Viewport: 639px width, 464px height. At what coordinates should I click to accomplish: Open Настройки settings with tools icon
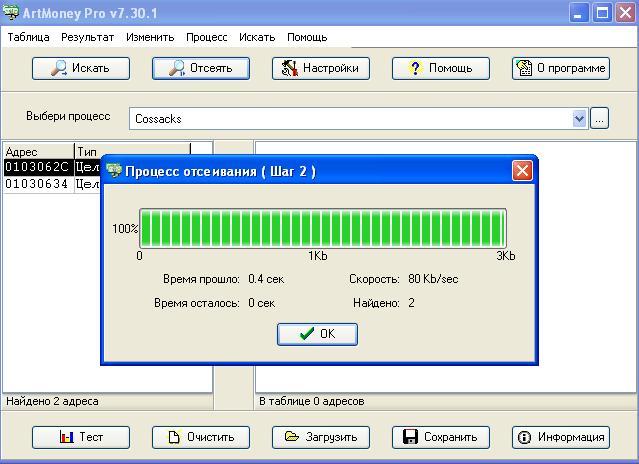pyautogui.click(x=321, y=68)
